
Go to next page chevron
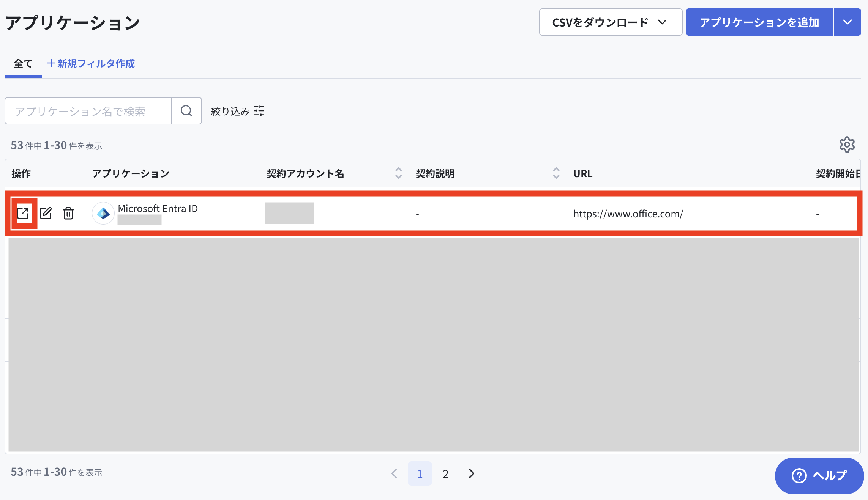(472, 473)
